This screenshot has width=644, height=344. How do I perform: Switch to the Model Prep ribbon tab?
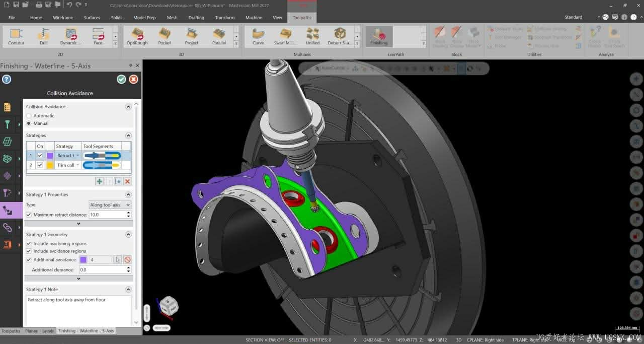coord(144,18)
